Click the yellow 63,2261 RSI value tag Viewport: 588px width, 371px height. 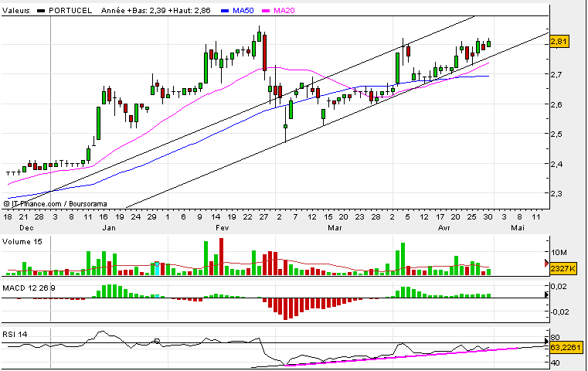(566, 347)
